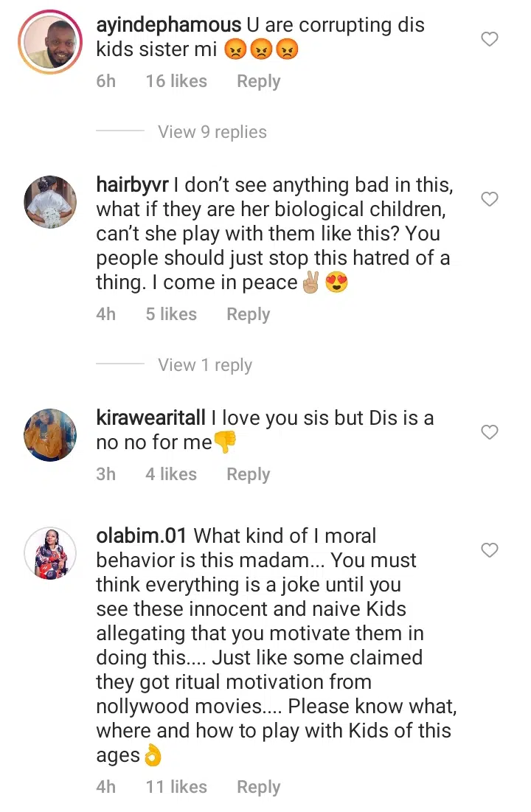Open the hairbyvr username link
Viewport: 531px width, 812px height.
(132, 185)
